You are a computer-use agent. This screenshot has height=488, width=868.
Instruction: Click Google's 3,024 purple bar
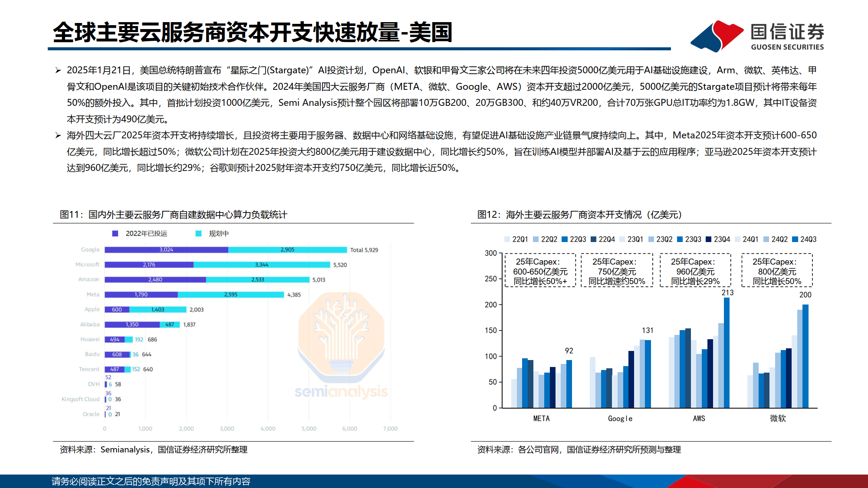(x=166, y=250)
